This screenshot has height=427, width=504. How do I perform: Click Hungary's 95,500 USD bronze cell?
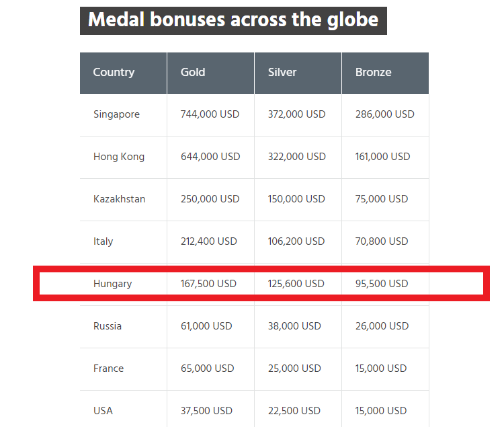point(386,284)
